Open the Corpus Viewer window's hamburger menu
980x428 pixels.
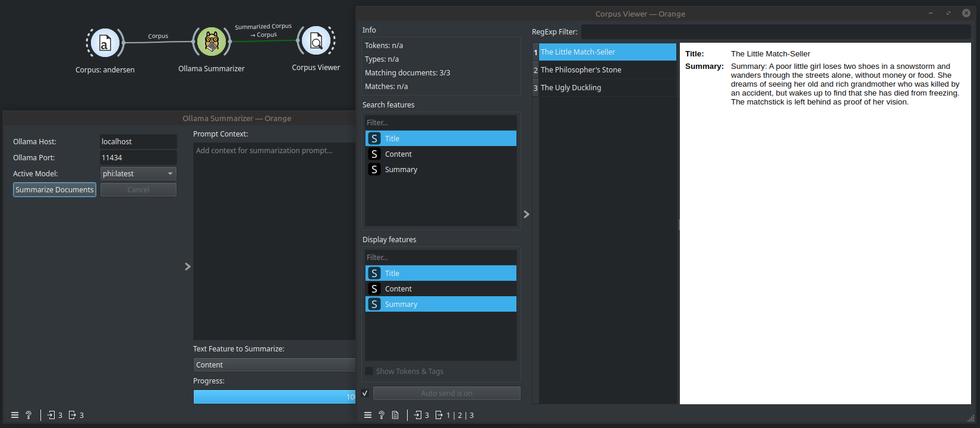(x=368, y=415)
